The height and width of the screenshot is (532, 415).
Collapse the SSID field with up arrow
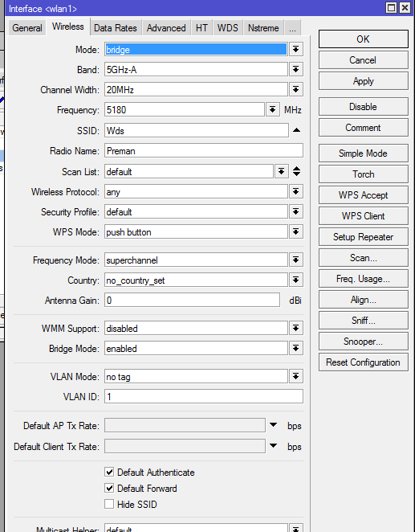[x=296, y=130]
